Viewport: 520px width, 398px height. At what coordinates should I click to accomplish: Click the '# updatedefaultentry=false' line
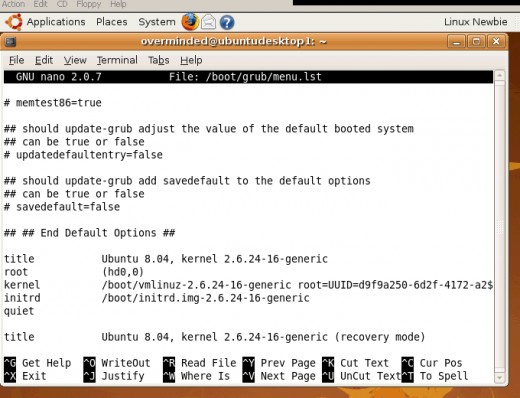(83, 155)
